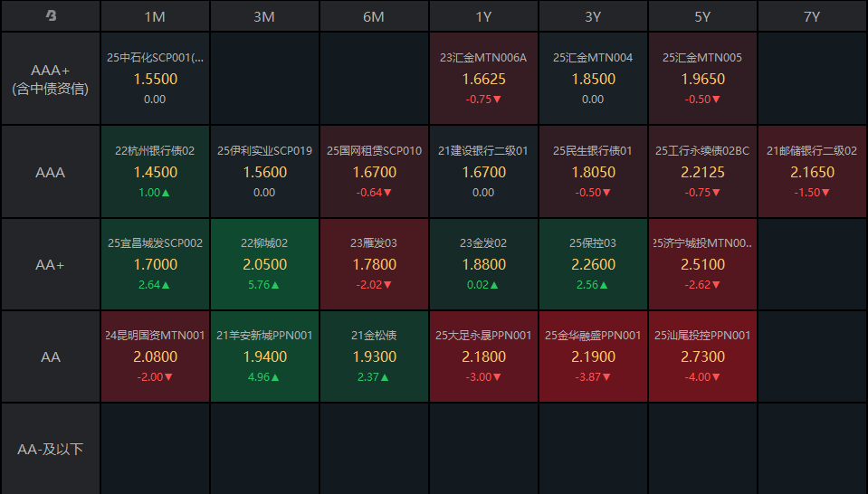
Task: Click the 25汕尾投控PPN001 bond cell
Action: [x=702, y=356]
